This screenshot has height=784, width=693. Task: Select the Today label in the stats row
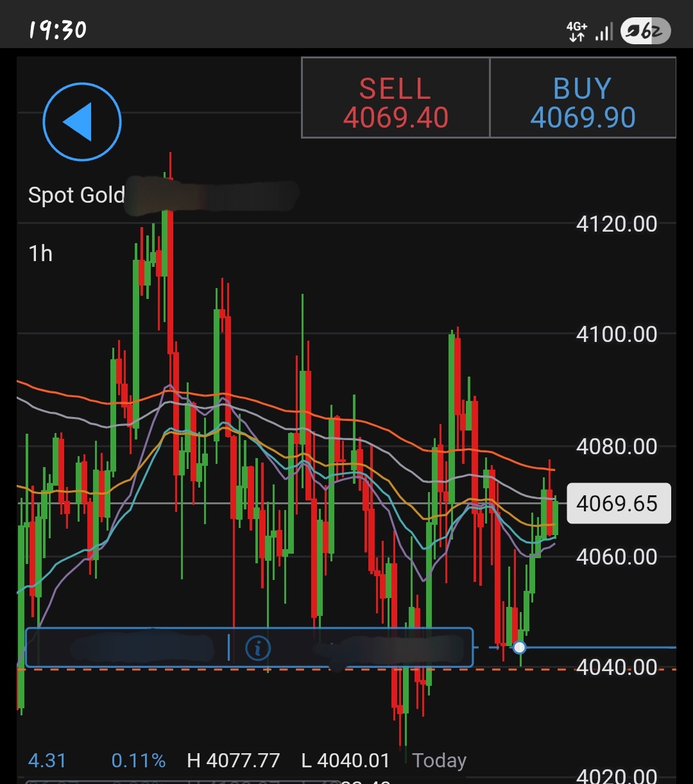[x=440, y=760]
